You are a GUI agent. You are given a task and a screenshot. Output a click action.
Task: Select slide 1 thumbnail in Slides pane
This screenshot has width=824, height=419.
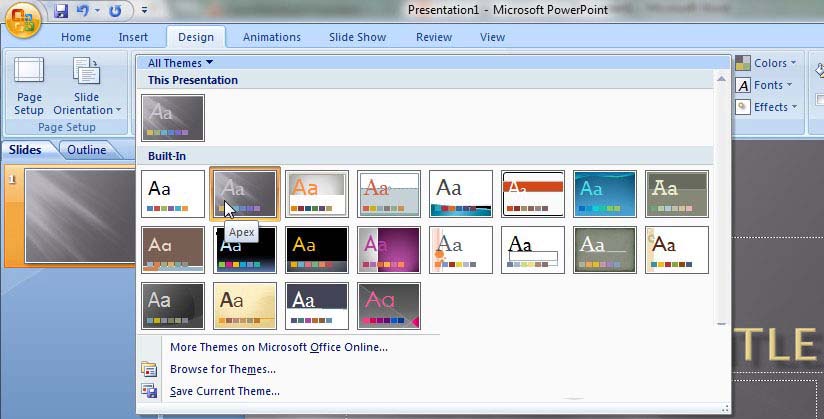click(80, 216)
